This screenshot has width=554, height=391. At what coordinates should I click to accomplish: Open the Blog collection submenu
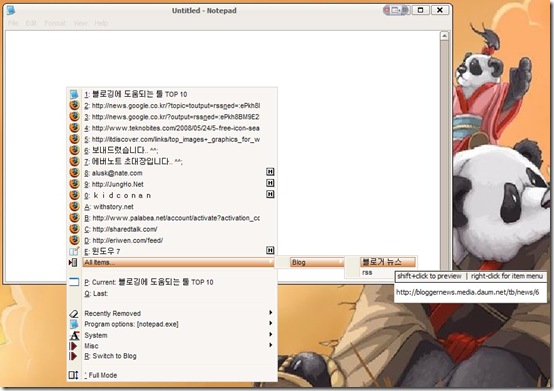click(x=317, y=262)
